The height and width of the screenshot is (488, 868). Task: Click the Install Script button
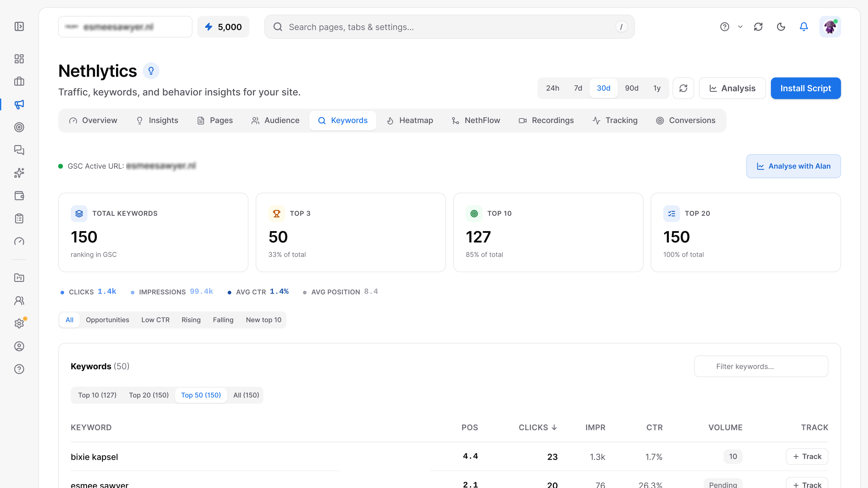[x=806, y=88]
